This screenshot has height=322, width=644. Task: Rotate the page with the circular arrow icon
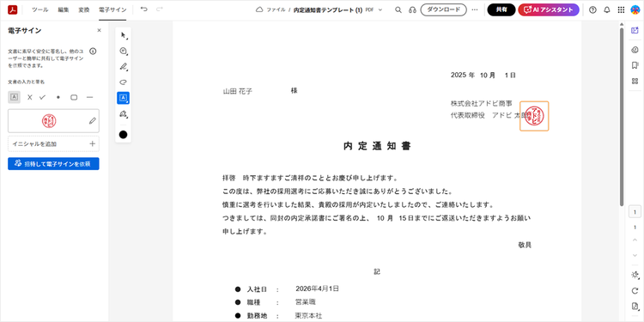pos(635,291)
